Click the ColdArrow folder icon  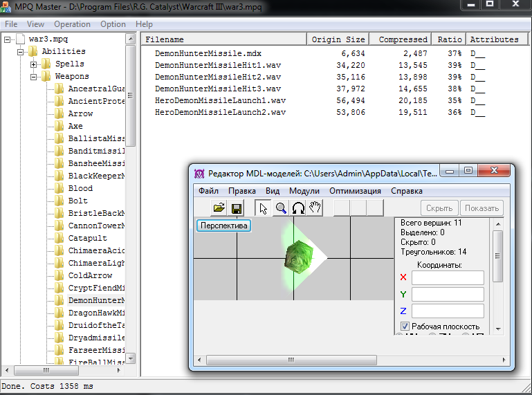click(x=59, y=275)
